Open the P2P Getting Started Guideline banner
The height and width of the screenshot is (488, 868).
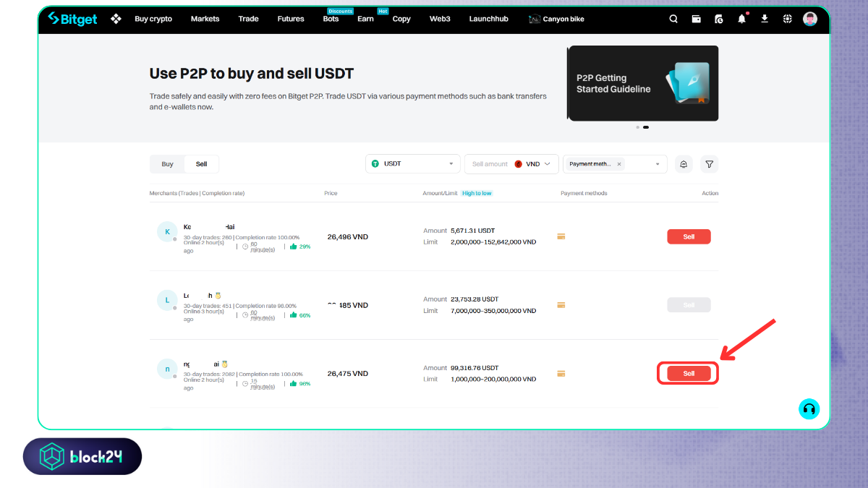tap(643, 83)
